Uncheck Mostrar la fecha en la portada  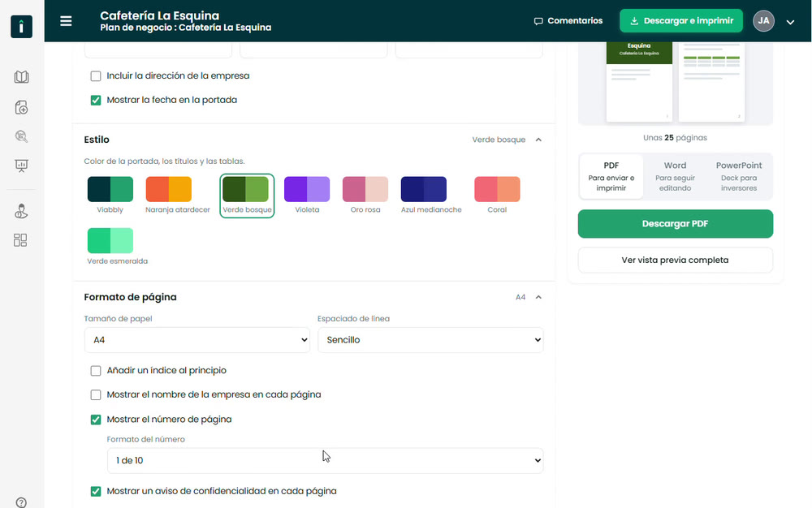coord(96,100)
